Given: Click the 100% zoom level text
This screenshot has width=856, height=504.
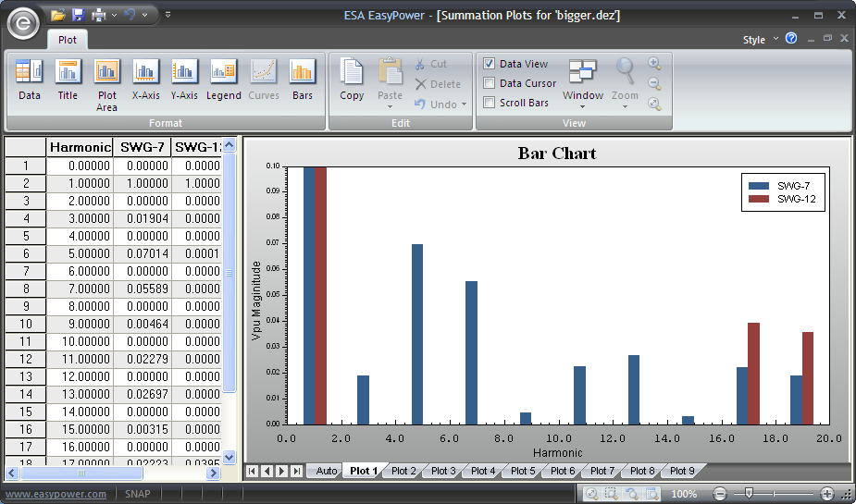Looking at the screenshot, I should point(684,494).
